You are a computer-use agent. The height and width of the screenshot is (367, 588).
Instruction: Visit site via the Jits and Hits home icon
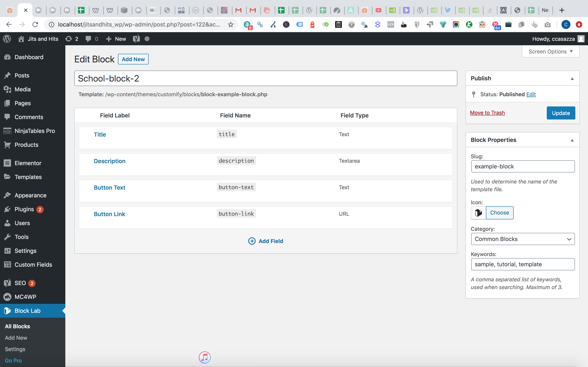tap(22, 39)
